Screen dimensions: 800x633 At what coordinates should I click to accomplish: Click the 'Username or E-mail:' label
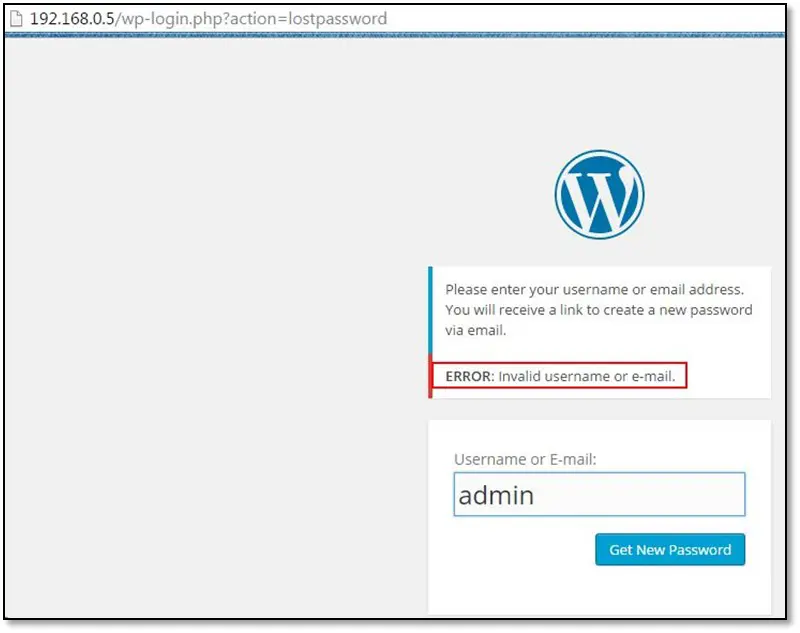[525, 459]
